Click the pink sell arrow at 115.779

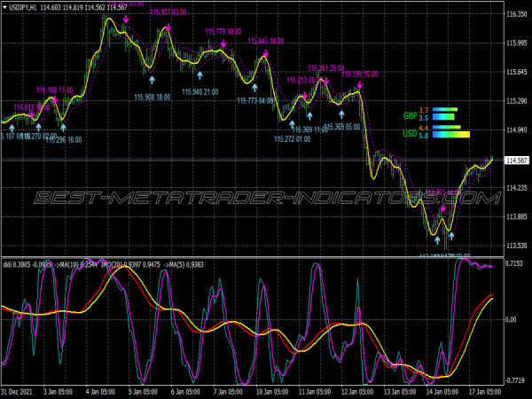[223, 46]
